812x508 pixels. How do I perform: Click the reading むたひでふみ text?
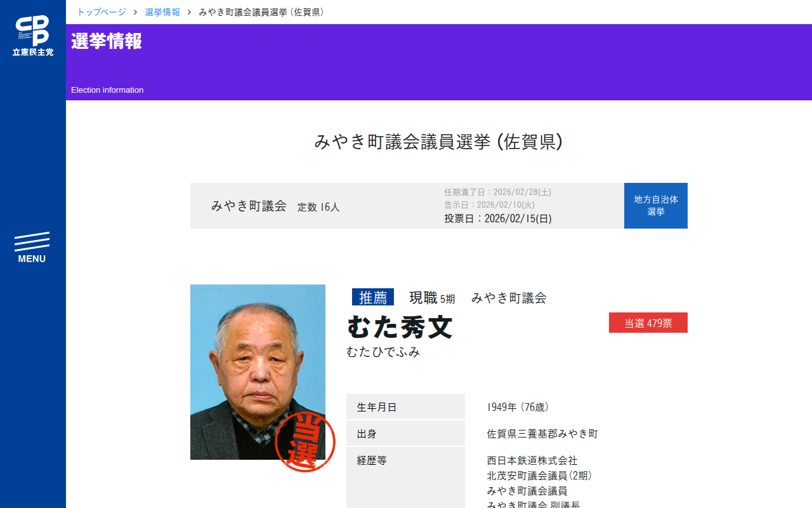[x=383, y=352]
